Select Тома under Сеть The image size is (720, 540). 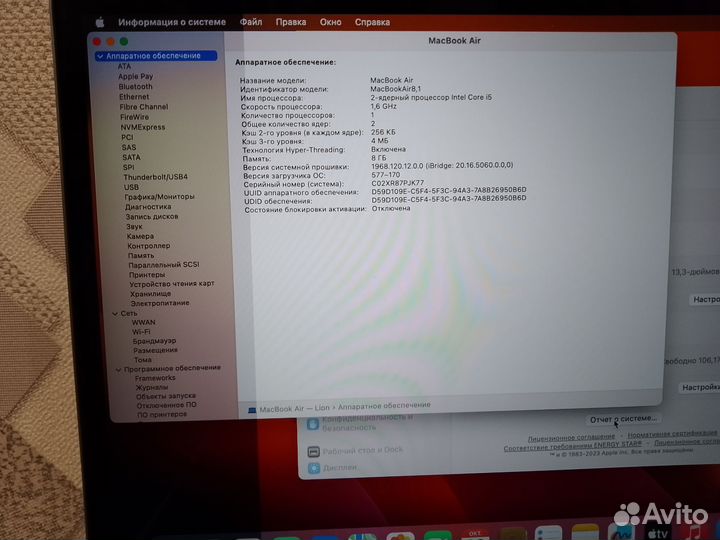click(x=142, y=360)
